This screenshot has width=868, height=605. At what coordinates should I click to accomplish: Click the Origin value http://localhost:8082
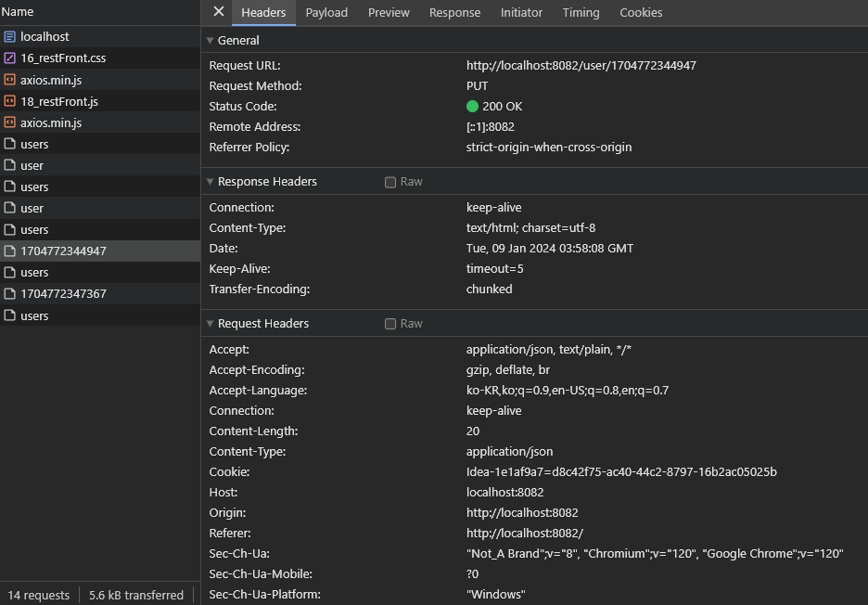coord(522,513)
